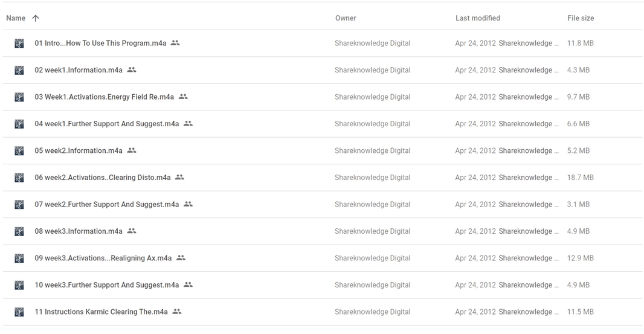Click the audio file icon for 01 Intro
This screenshot has height=334, width=644.
[19, 43]
